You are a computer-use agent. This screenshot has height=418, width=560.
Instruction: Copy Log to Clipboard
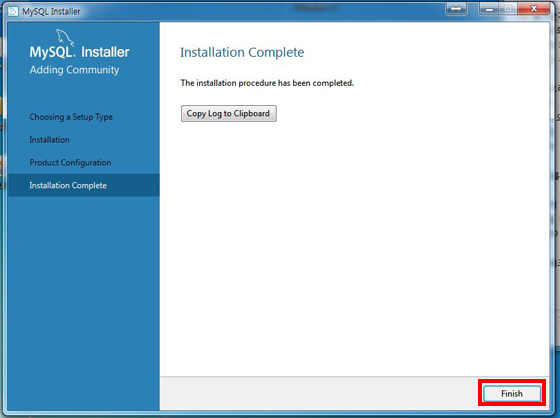229,114
